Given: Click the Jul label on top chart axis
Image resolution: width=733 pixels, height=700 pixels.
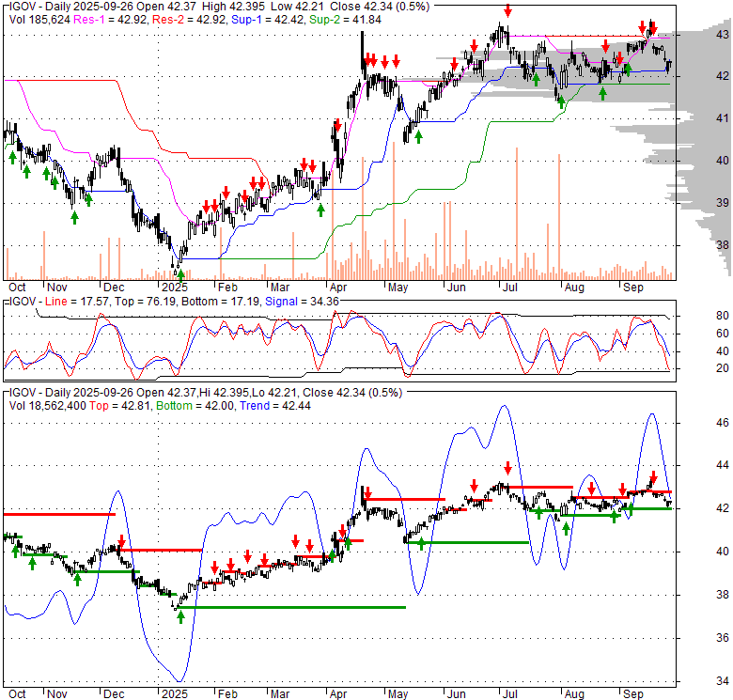Looking at the screenshot, I should point(510,288).
